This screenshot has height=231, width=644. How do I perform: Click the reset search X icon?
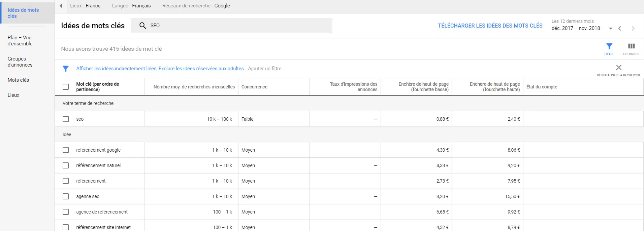[618, 68]
